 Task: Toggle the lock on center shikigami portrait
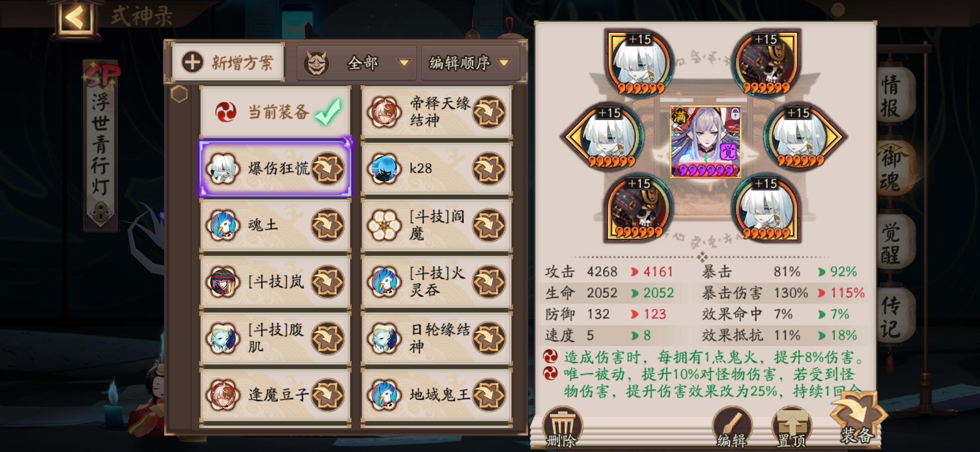click(735, 113)
